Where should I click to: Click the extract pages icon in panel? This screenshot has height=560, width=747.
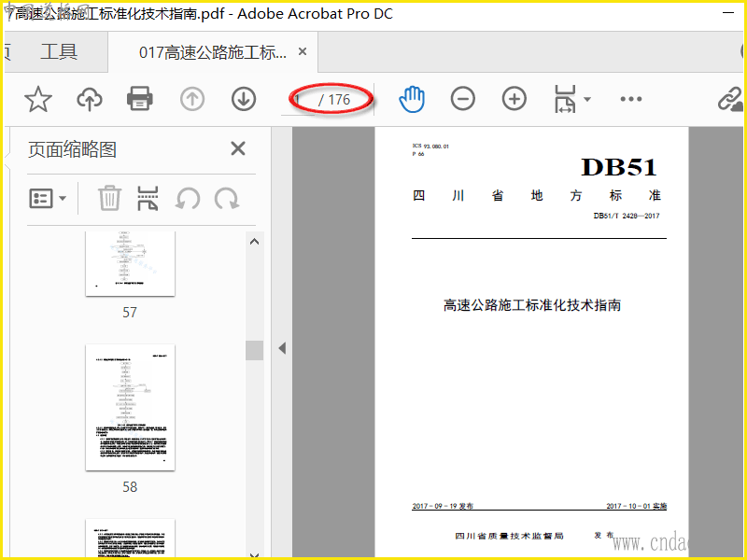tap(148, 198)
